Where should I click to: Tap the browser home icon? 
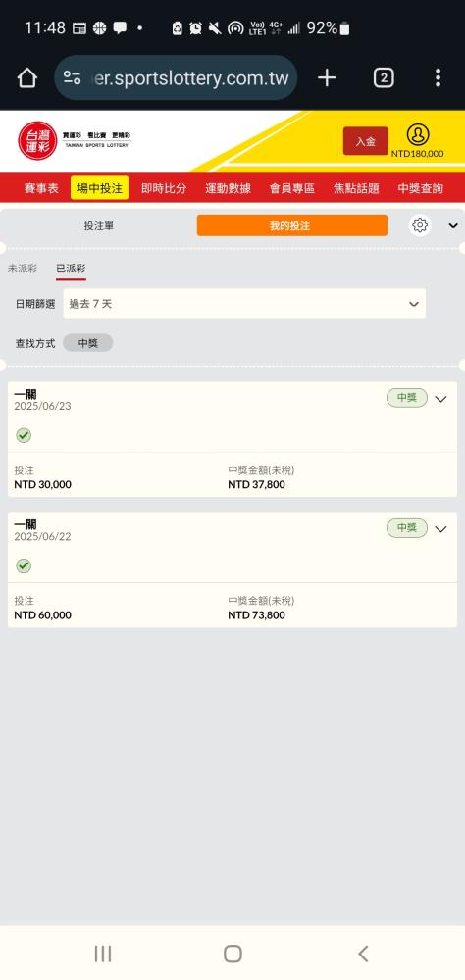[26, 78]
